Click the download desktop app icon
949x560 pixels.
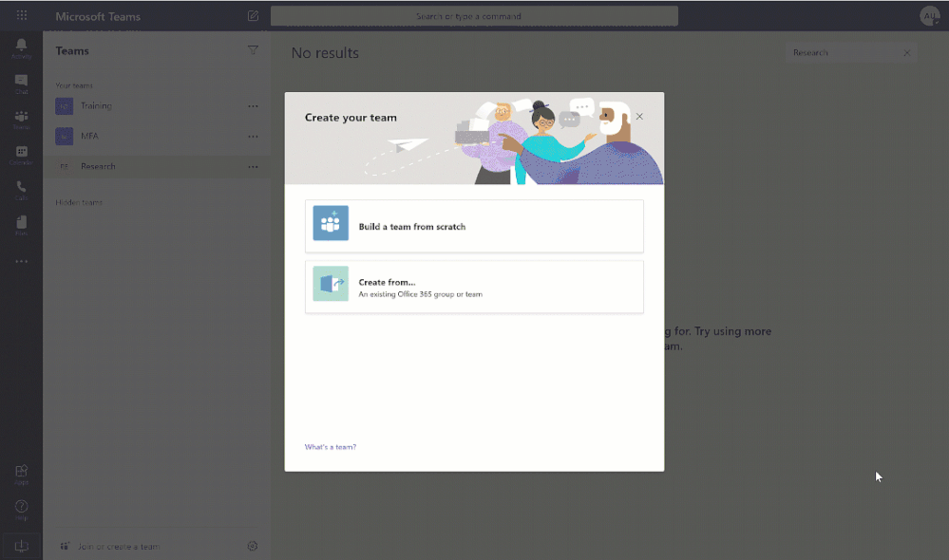tap(21, 546)
